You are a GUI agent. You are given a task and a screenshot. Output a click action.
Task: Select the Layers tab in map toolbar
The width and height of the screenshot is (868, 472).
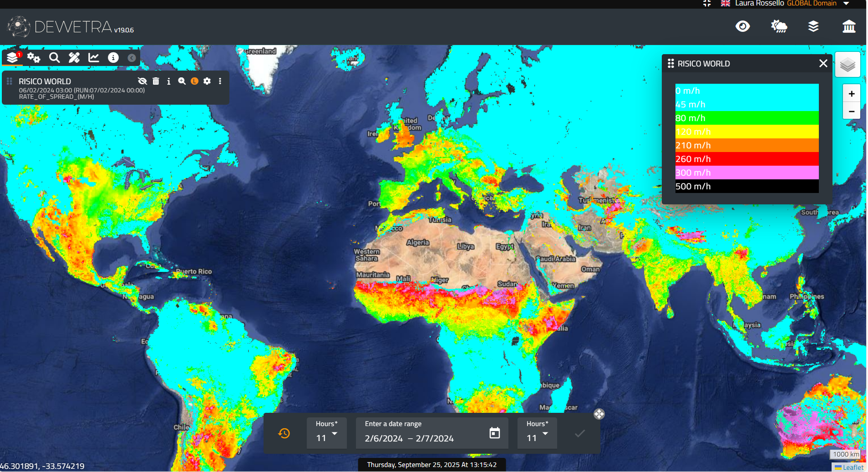pyautogui.click(x=12, y=57)
